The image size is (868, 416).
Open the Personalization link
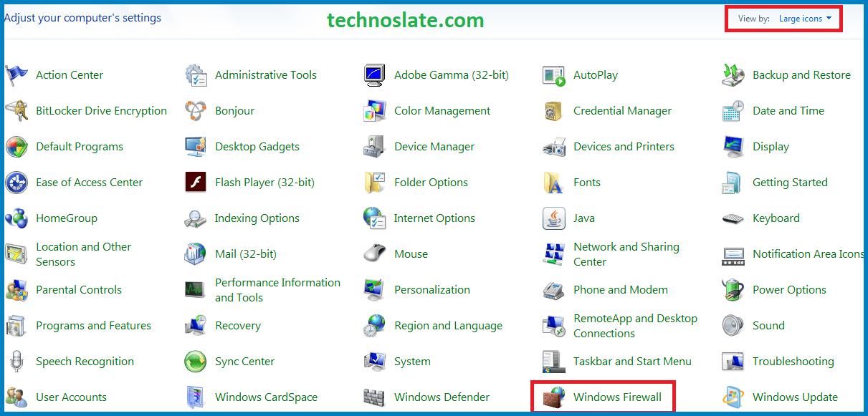(432, 290)
